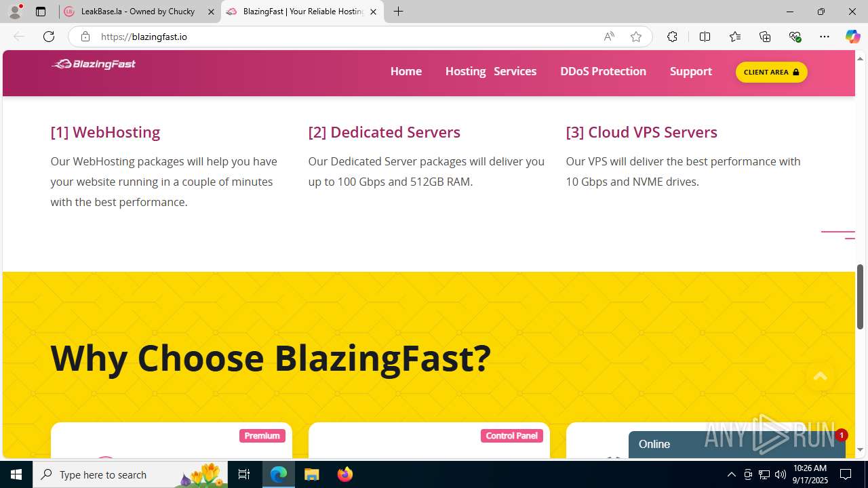
Task: Open the Windows Start menu
Action: 16,474
